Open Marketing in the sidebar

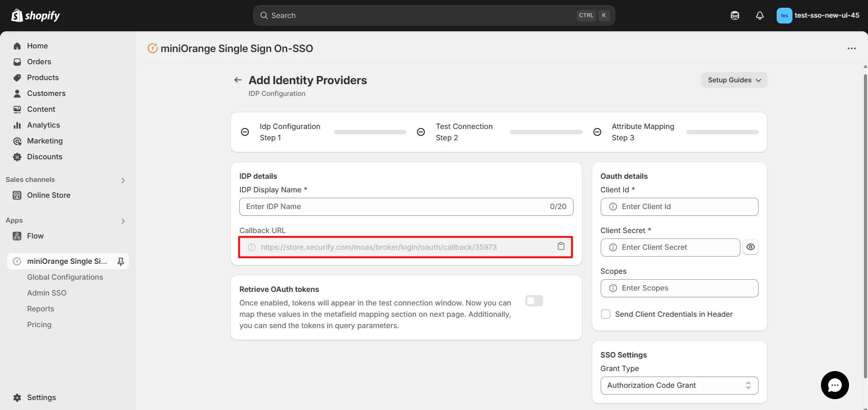(45, 141)
